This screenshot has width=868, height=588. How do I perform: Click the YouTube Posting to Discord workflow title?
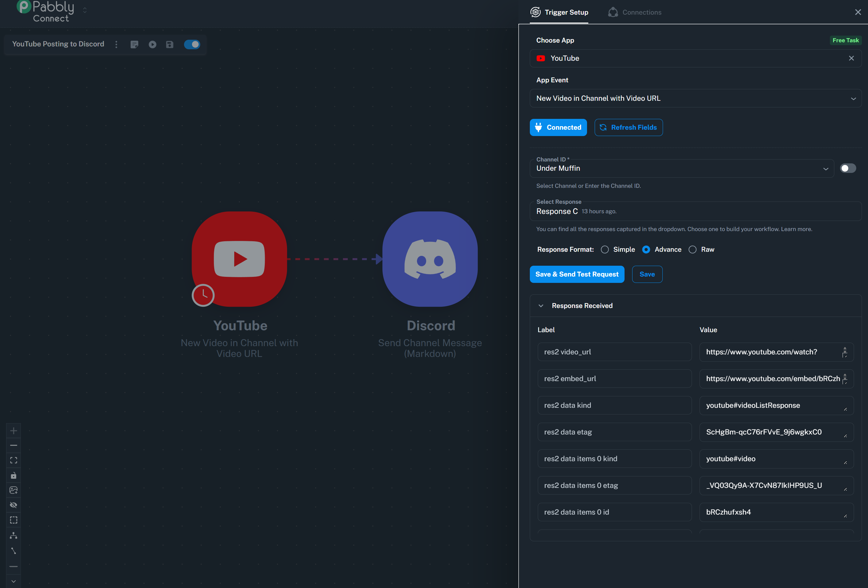coord(58,44)
